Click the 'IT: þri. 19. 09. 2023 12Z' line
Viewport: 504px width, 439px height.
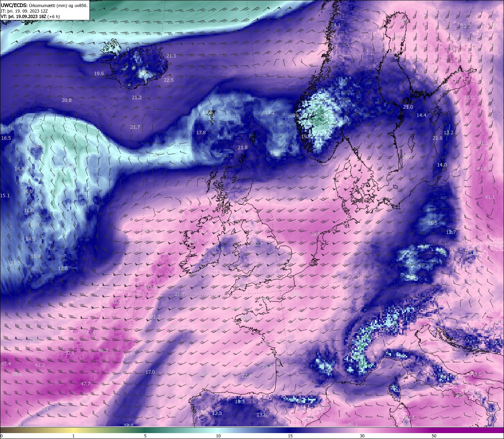click(24, 11)
